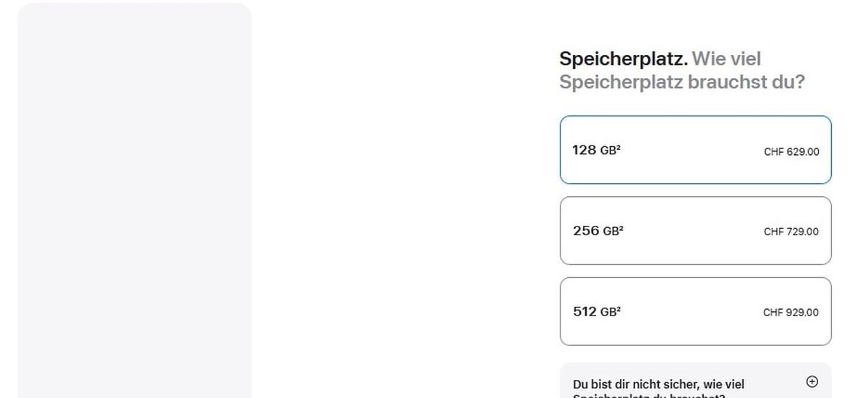Open footnote 2 next to 128 GB
868x398 pixels.
619,148
